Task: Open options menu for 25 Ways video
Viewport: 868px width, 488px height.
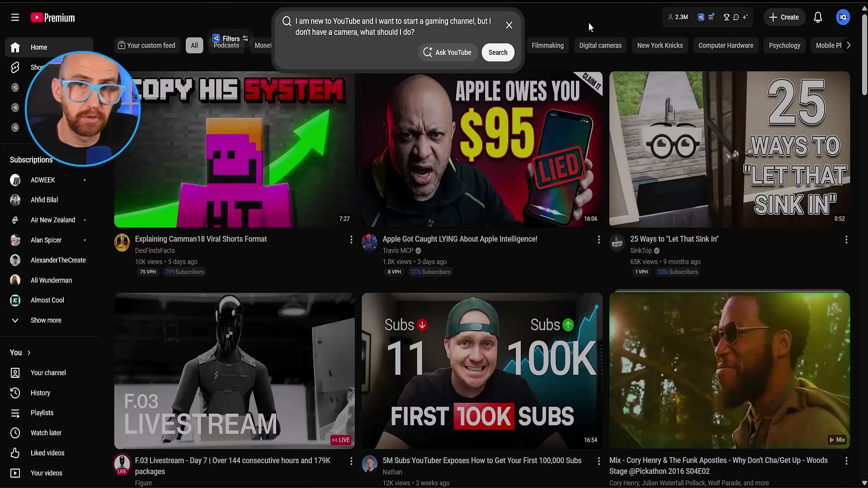Action: click(x=846, y=239)
